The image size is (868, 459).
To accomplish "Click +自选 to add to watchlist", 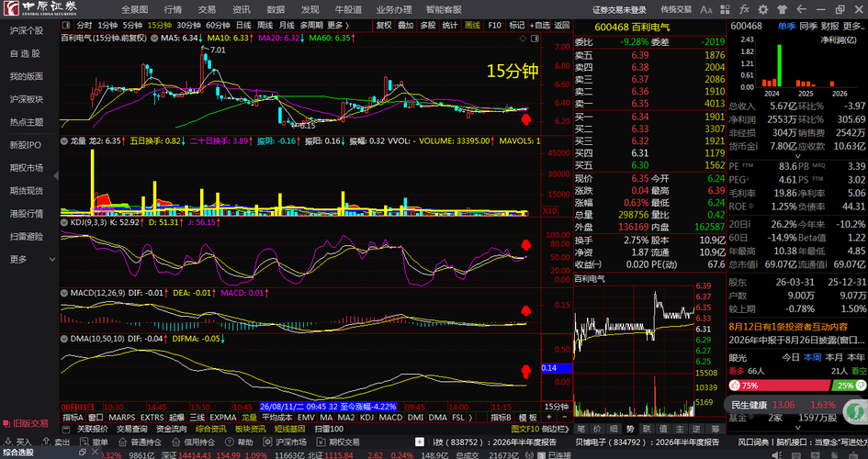I will pyautogui.click(x=540, y=26).
